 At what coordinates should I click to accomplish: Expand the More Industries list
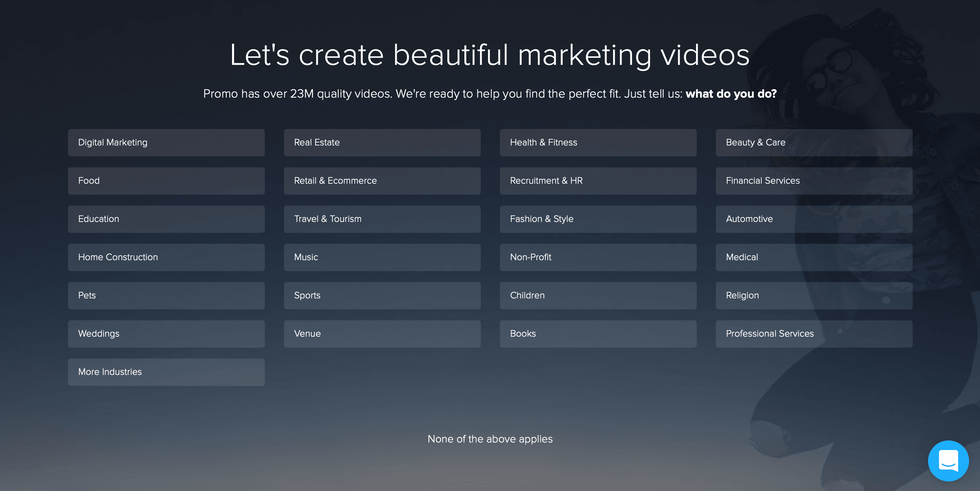[x=166, y=372]
